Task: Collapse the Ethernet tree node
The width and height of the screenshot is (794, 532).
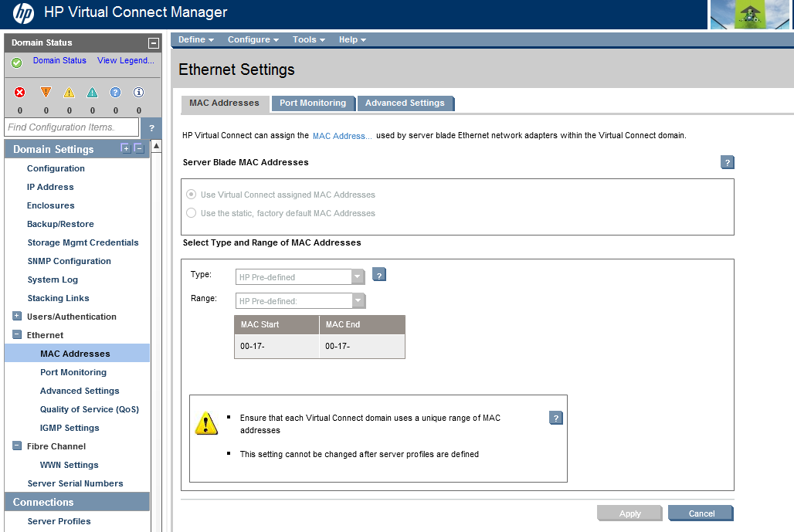Action: click(17, 334)
